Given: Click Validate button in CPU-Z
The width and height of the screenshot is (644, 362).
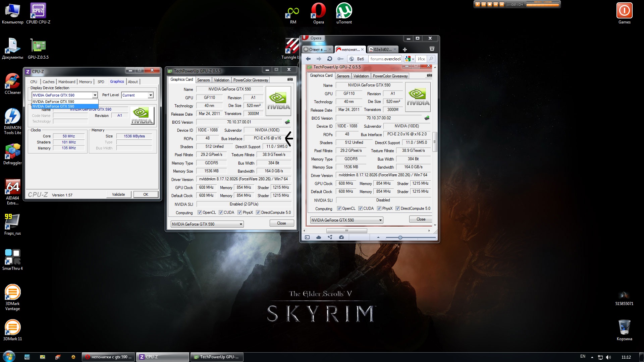Looking at the screenshot, I should [x=118, y=194].
